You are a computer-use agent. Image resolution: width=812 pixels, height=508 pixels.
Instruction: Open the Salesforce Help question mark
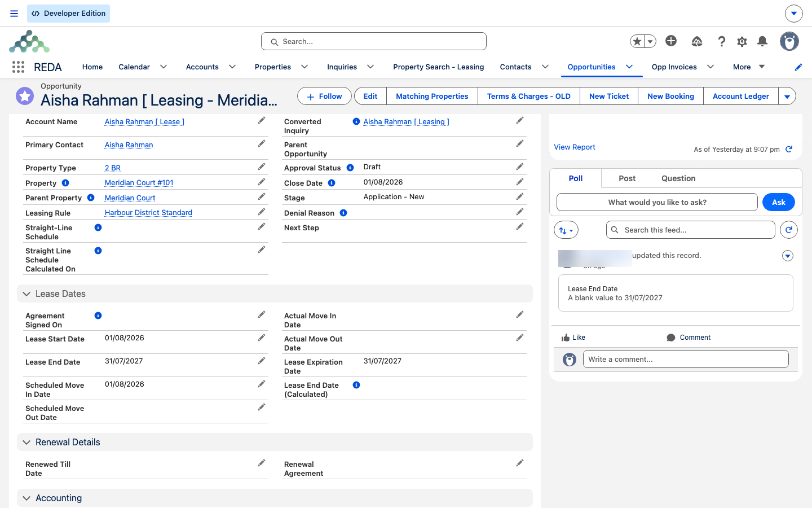721,41
